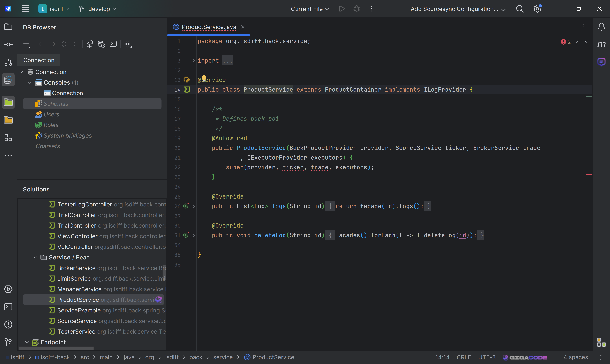Go to next highlighted error arrow

click(587, 42)
